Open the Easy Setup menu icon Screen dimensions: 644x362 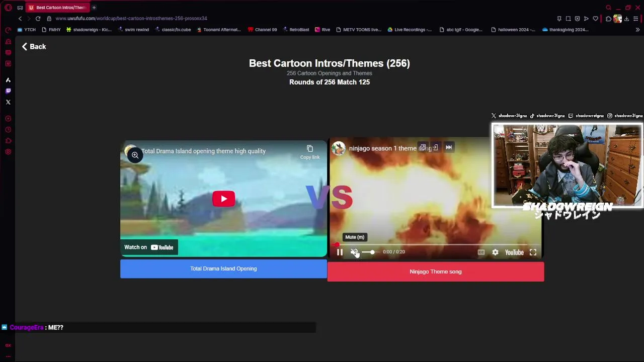coord(636,19)
